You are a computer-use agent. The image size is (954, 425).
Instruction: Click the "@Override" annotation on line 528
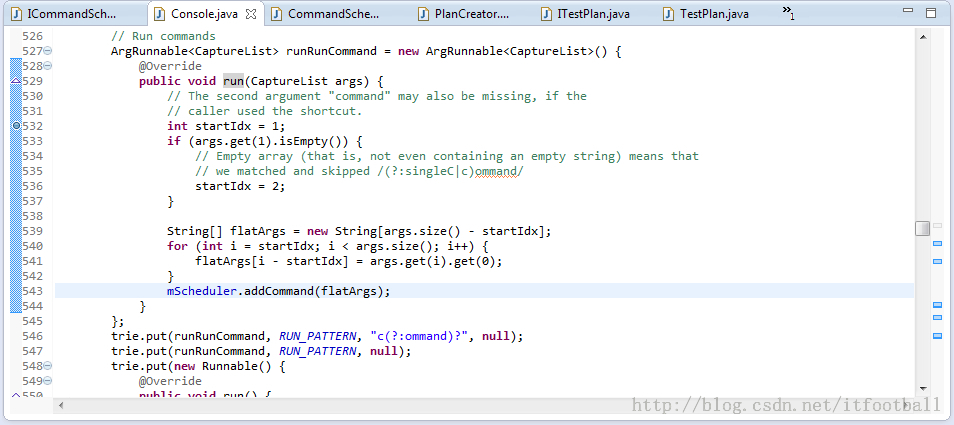(170, 66)
